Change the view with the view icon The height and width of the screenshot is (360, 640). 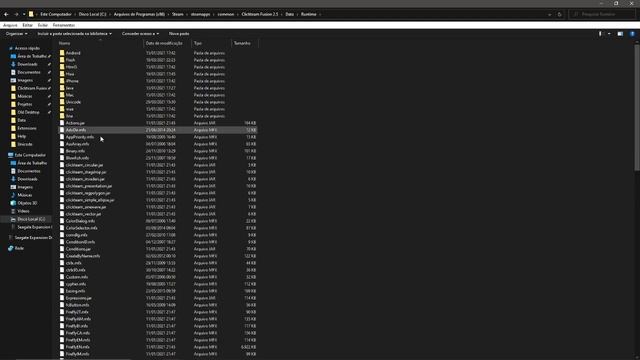pyautogui.click(x=600, y=34)
